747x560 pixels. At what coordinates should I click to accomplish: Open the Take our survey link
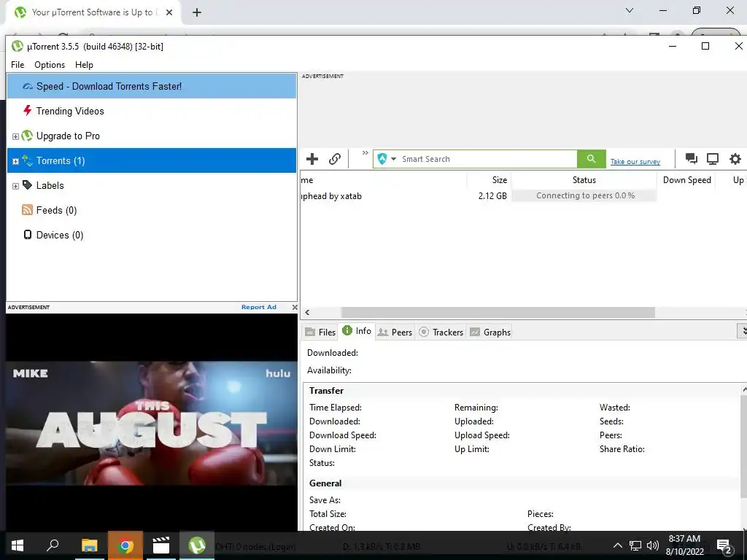(635, 162)
